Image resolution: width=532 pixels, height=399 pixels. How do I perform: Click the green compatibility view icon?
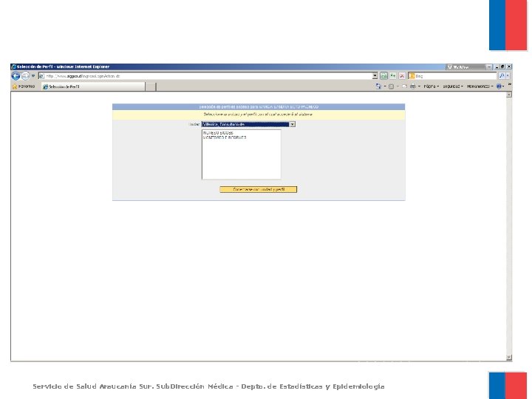pos(383,76)
